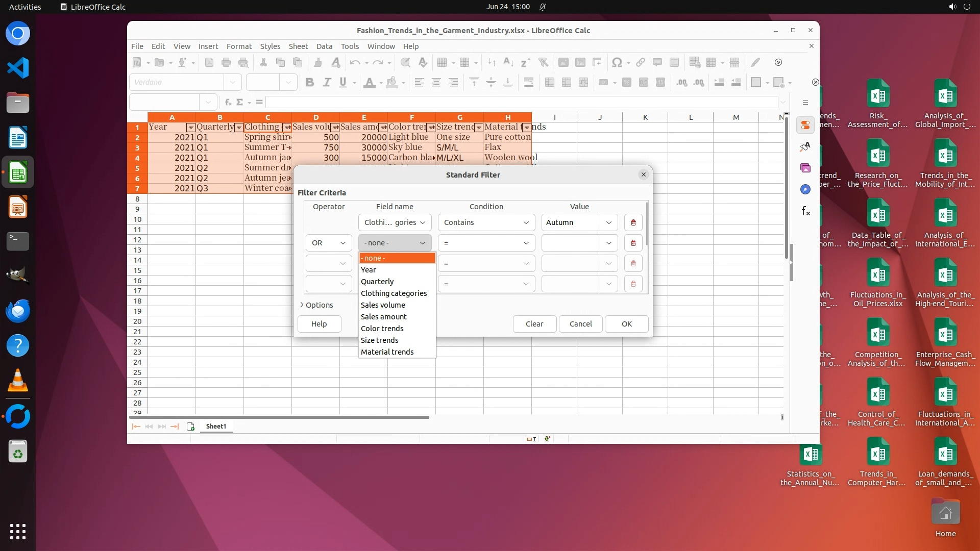Toggle autofilter arrow on Sales volume header
Image resolution: width=980 pixels, height=551 pixels.
[335, 128]
